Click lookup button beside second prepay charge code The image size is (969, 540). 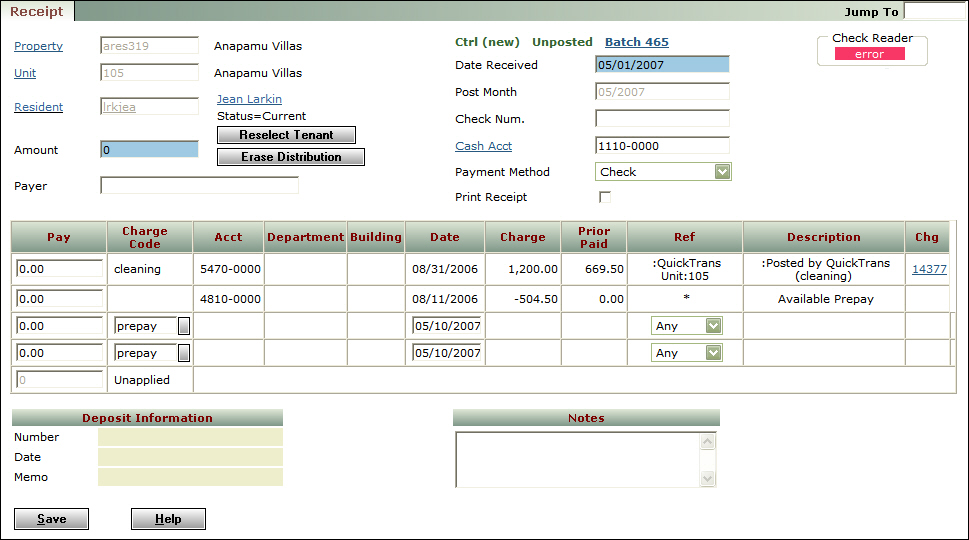[x=184, y=353]
